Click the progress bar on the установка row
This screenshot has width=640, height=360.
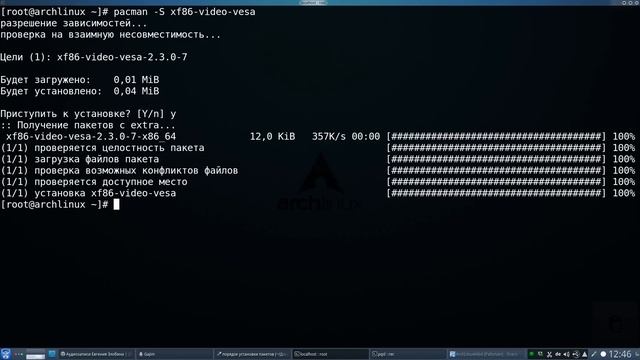pyautogui.click(x=496, y=193)
